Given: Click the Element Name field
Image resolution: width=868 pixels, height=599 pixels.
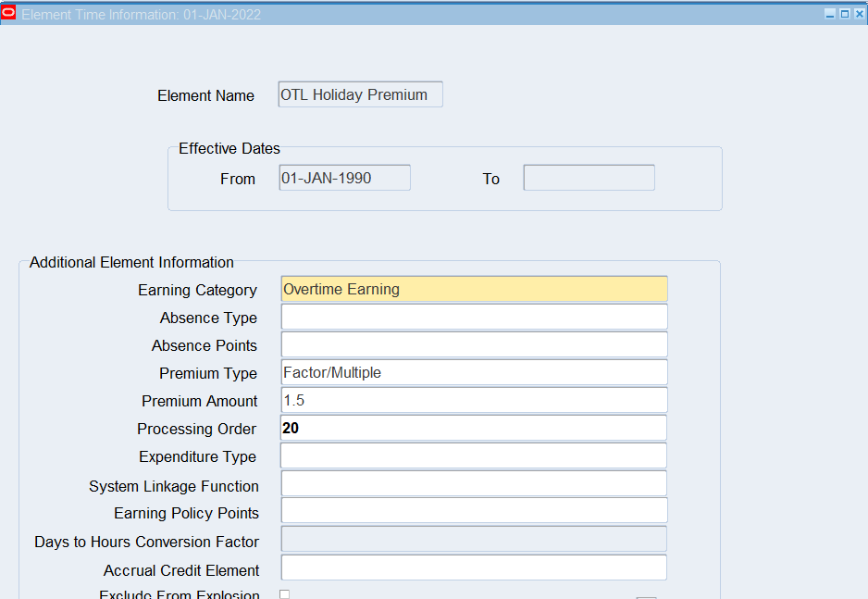Looking at the screenshot, I should 360,94.
